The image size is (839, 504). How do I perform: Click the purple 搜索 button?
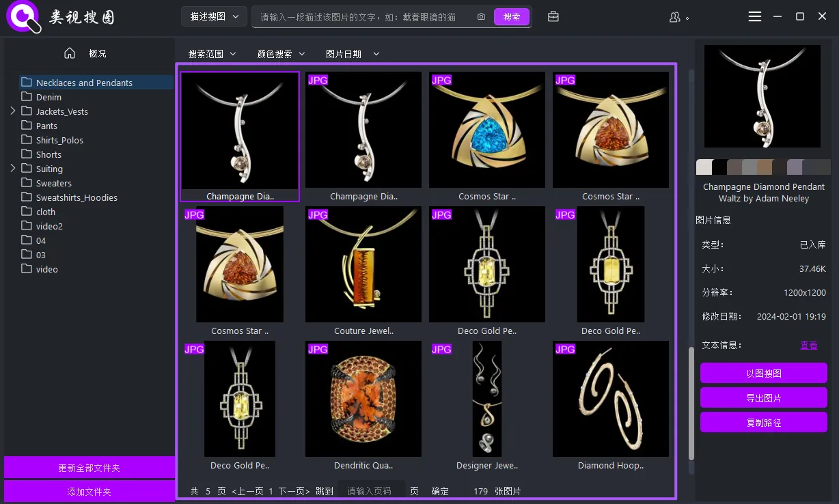click(511, 16)
